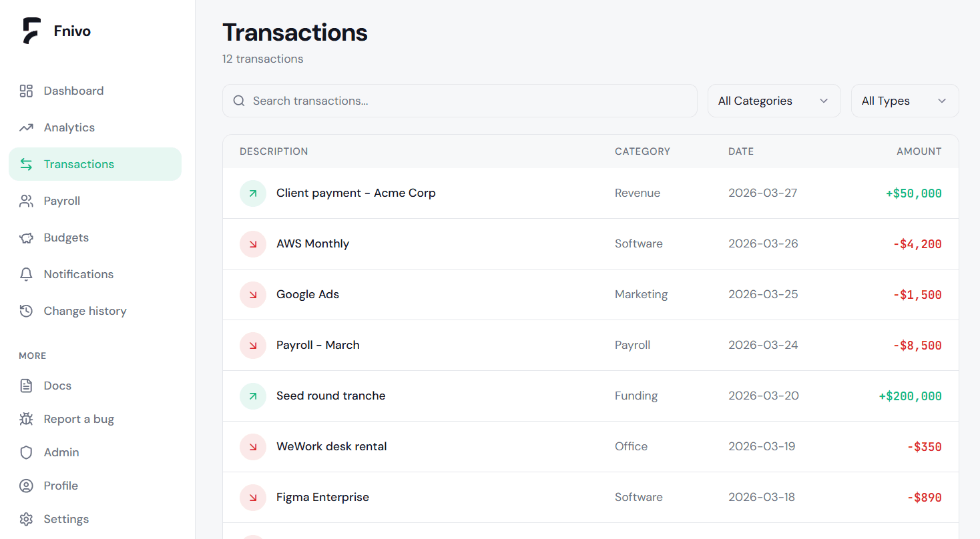Image resolution: width=980 pixels, height=539 pixels.
Task: Open Report a bug via its bug icon
Action: (26, 418)
